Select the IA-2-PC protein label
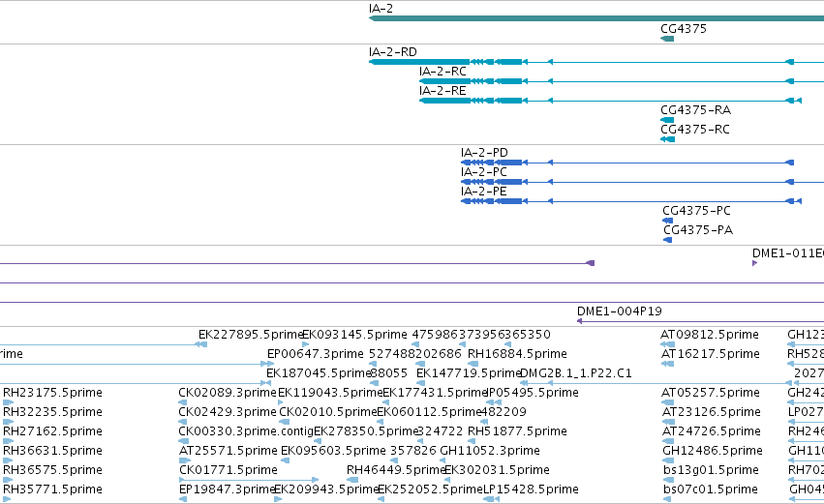This screenshot has height=504, width=824. [483, 172]
